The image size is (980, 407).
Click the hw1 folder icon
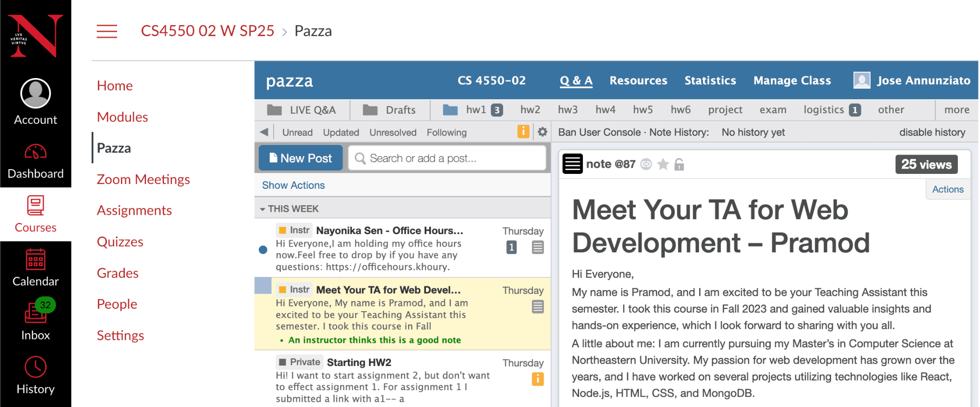[450, 110]
